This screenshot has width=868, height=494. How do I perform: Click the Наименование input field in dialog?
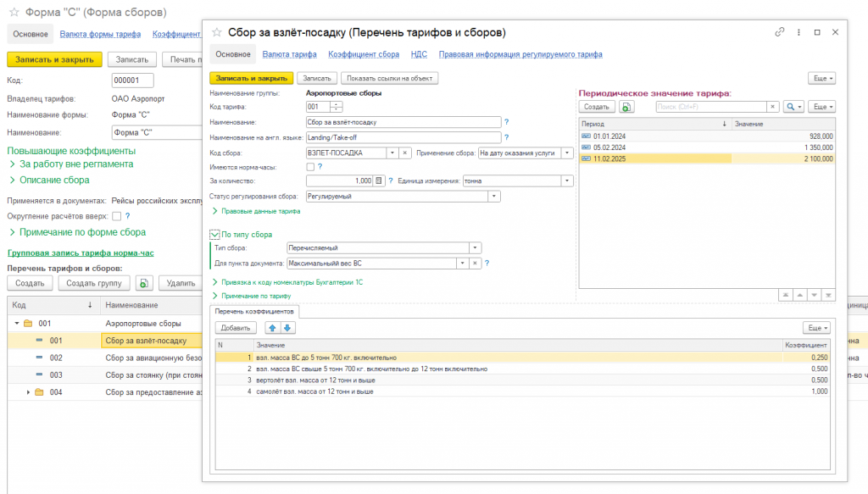tap(403, 122)
